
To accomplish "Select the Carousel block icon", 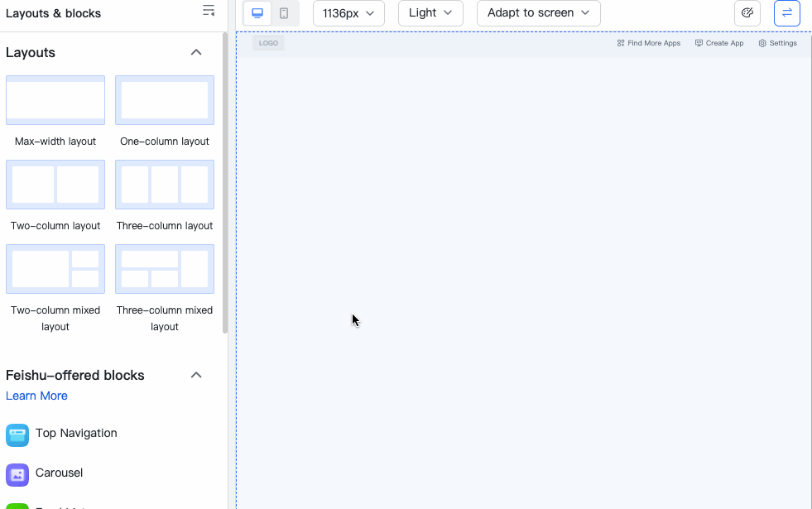I will click(17, 473).
